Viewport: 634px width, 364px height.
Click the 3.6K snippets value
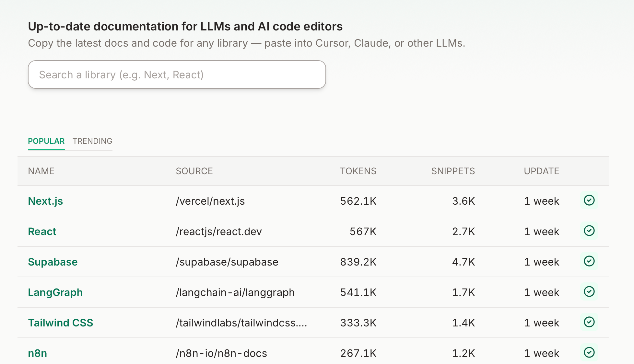tap(464, 201)
